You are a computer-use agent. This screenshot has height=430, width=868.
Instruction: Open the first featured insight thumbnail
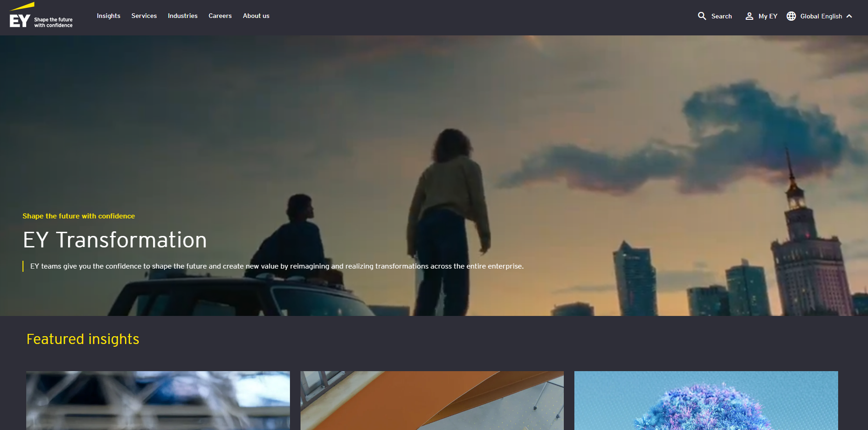click(158, 400)
